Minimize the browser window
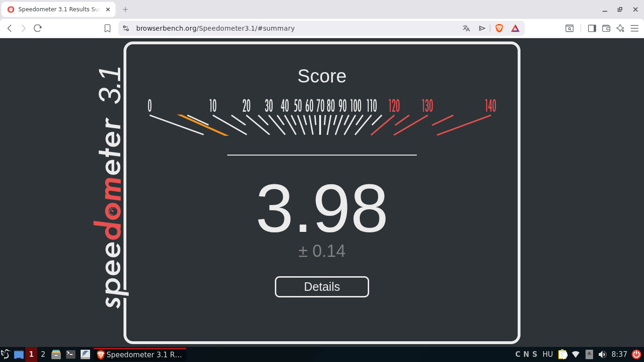This screenshot has height=362, width=644. pyautogui.click(x=605, y=9)
